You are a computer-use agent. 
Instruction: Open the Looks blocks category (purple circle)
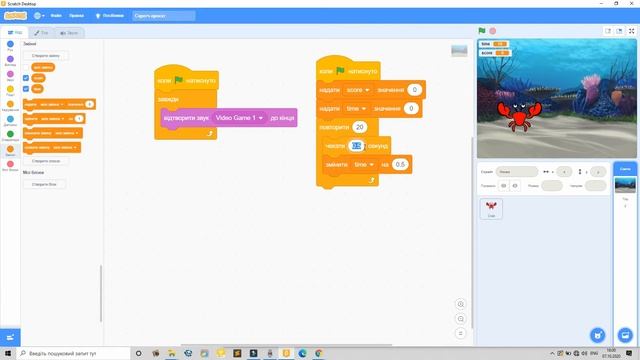(x=10, y=59)
